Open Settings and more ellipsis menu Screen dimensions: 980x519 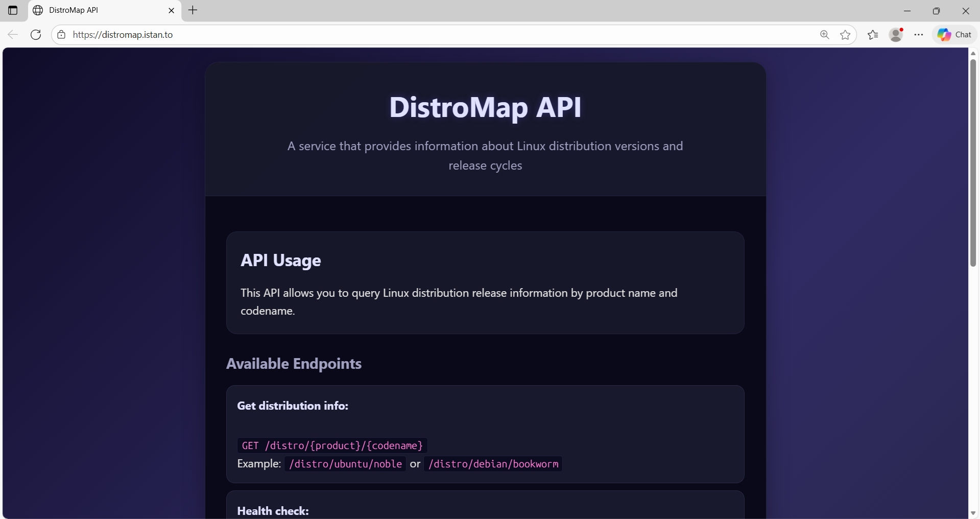point(919,35)
